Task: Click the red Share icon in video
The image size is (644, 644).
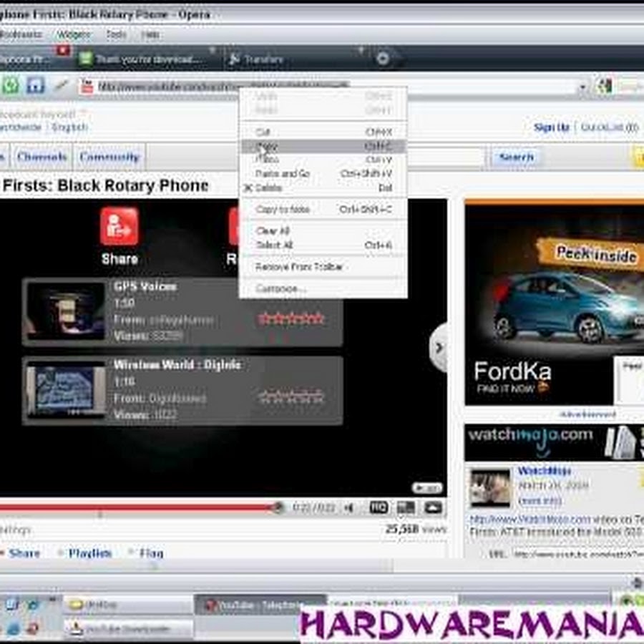Action: click(x=119, y=227)
